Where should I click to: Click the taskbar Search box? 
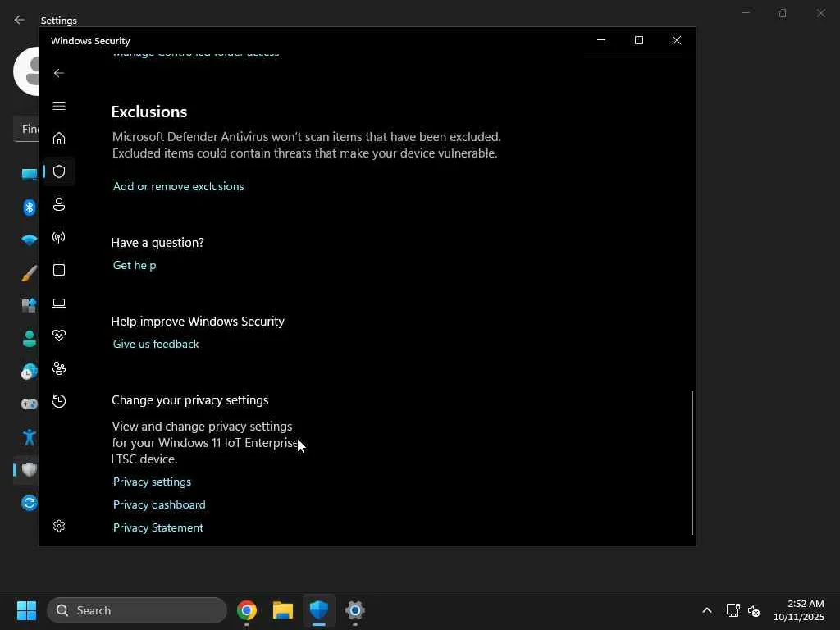click(x=137, y=610)
